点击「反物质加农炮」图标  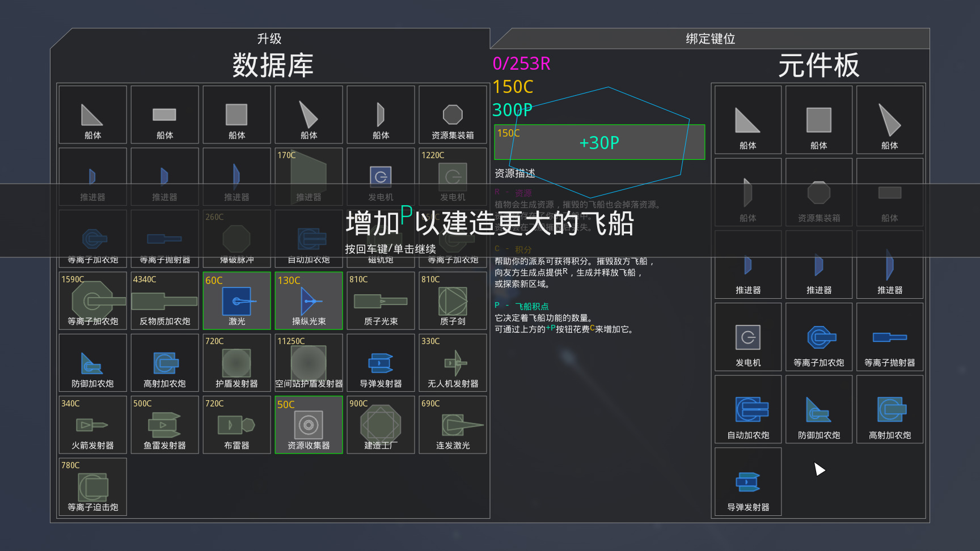(164, 300)
